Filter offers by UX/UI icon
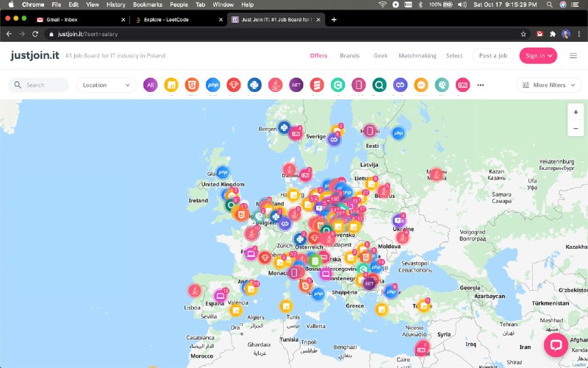 pyautogui.click(x=420, y=85)
